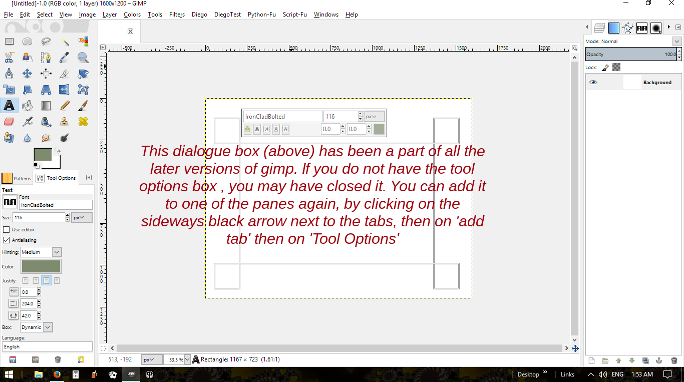
Task: Open status bar unit px dropdown
Action: click(151, 360)
